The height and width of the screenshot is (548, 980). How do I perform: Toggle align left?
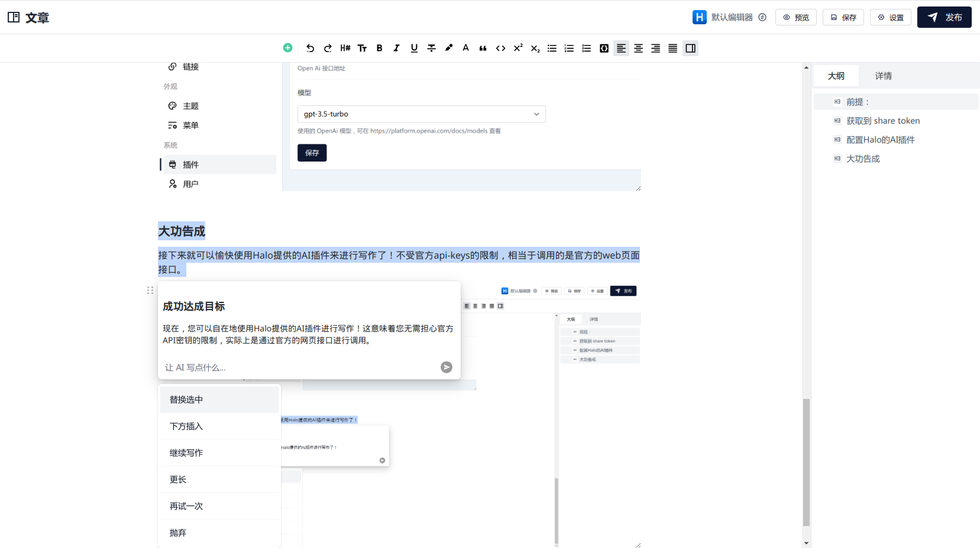[621, 49]
